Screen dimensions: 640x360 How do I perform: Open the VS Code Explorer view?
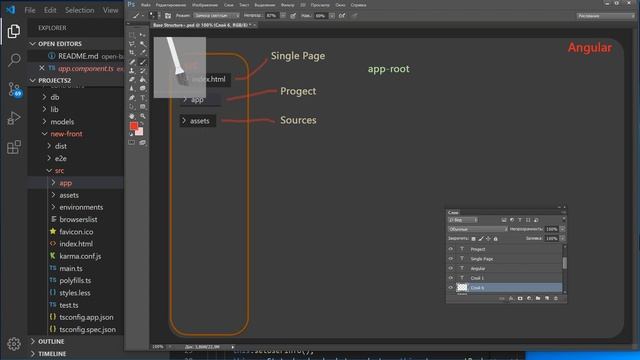click(x=14, y=31)
